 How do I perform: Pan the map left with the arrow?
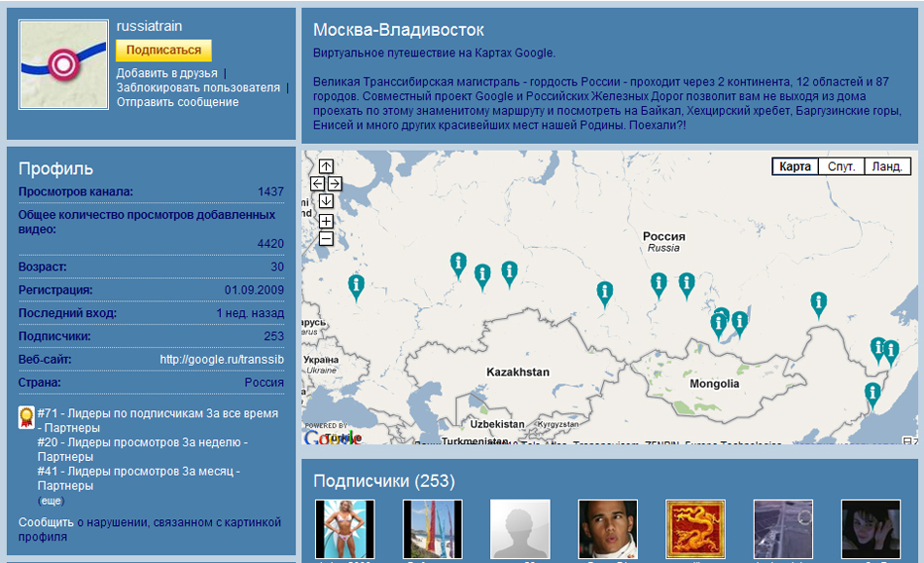(x=317, y=184)
